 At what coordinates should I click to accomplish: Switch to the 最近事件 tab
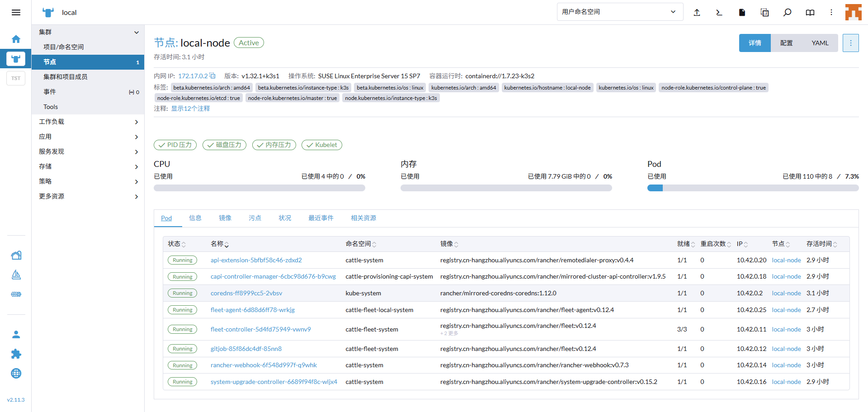[x=321, y=218]
